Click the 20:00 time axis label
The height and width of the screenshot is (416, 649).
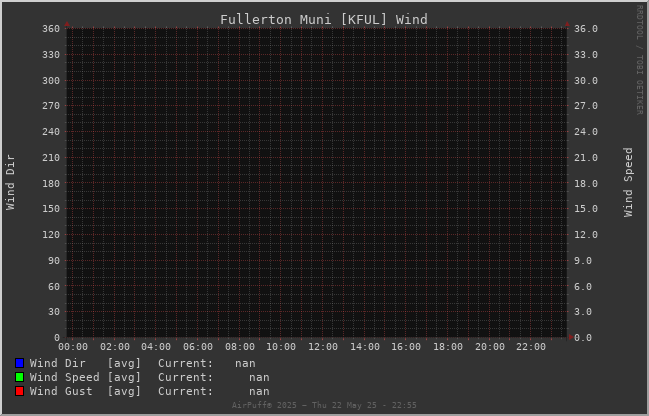pyautogui.click(x=490, y=346)
